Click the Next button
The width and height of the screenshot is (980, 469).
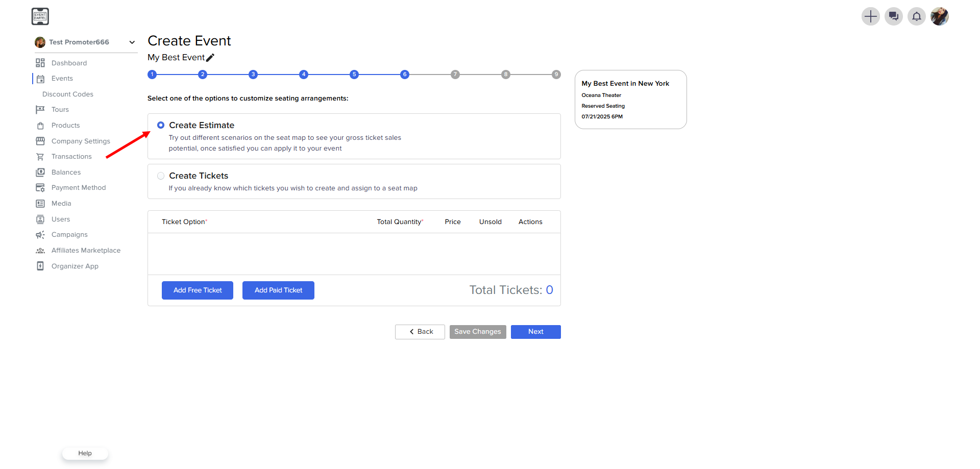(x=536, y=332)
